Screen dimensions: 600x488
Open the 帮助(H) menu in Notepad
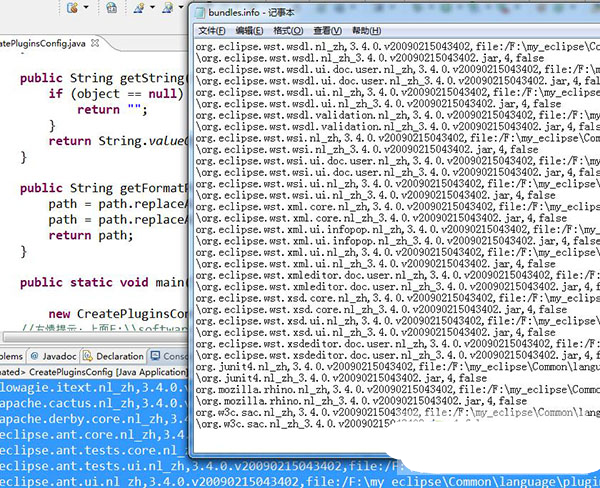point(367,31)
